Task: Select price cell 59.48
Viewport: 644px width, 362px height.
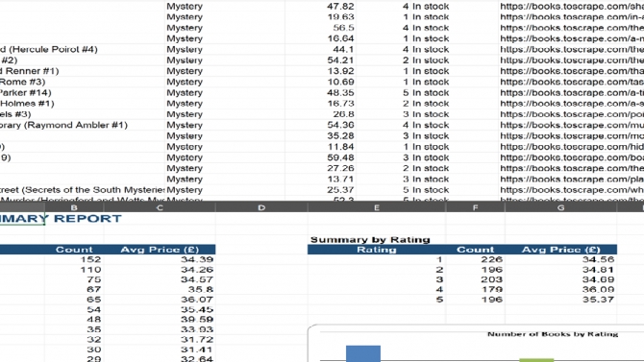Action: click(320, 157)
